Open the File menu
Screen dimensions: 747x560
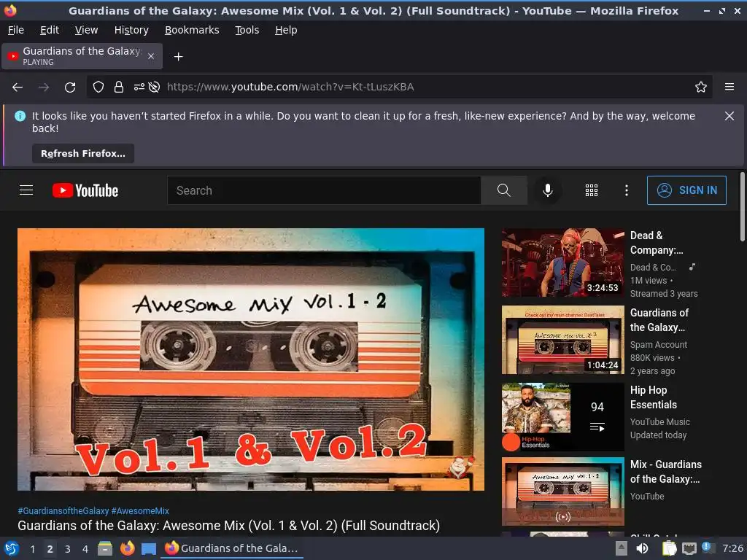tap(16, 30)
